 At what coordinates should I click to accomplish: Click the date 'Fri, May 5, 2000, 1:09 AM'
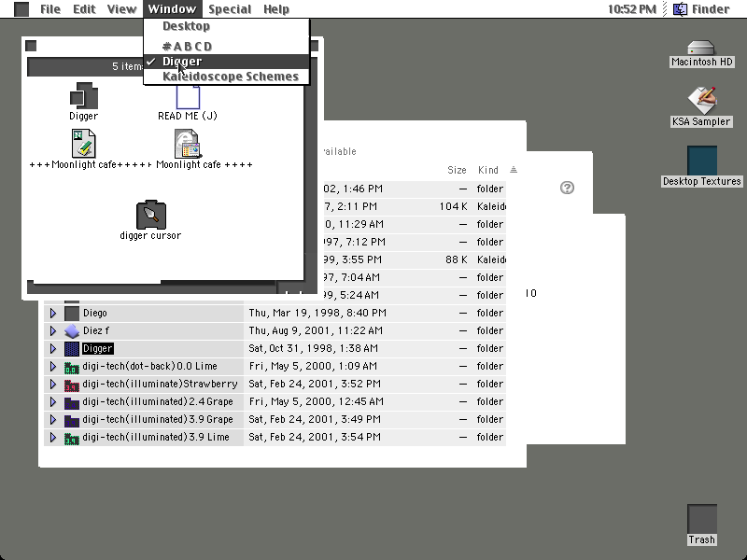[313, 366]
